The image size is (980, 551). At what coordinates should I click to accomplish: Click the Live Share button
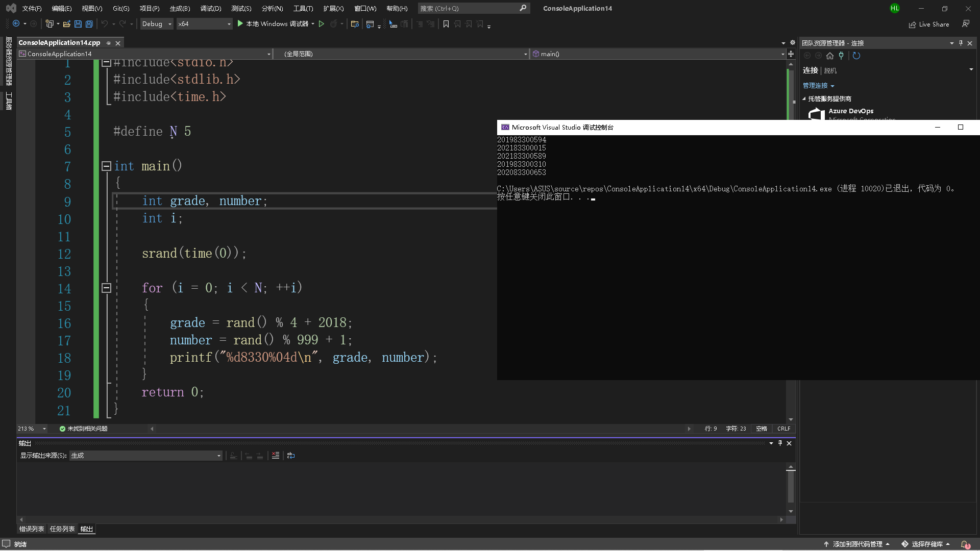pyautogui.click(x=929, y=24)
